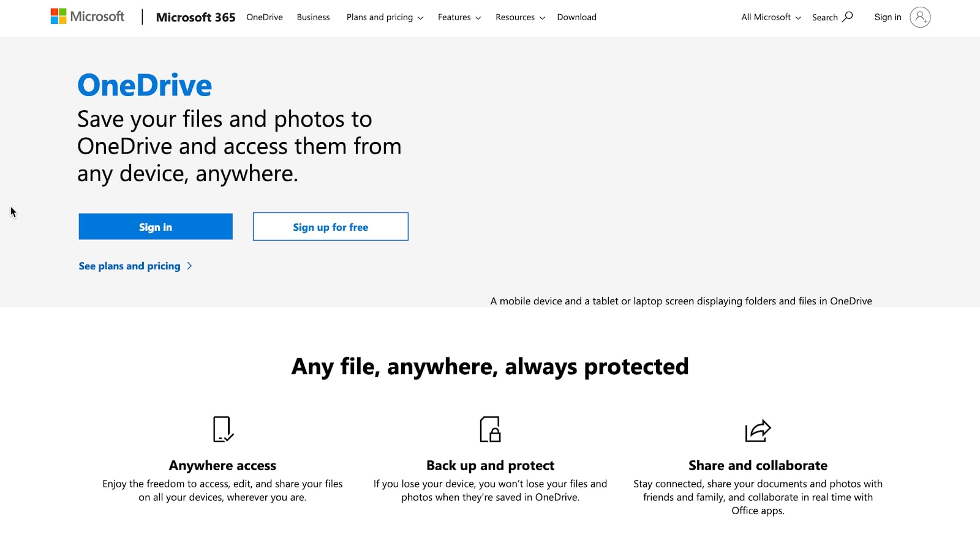The width and height of the screenshot is (980, 551).
Task: Click the Microsoft 365 wordmark link
Action: 195,17
